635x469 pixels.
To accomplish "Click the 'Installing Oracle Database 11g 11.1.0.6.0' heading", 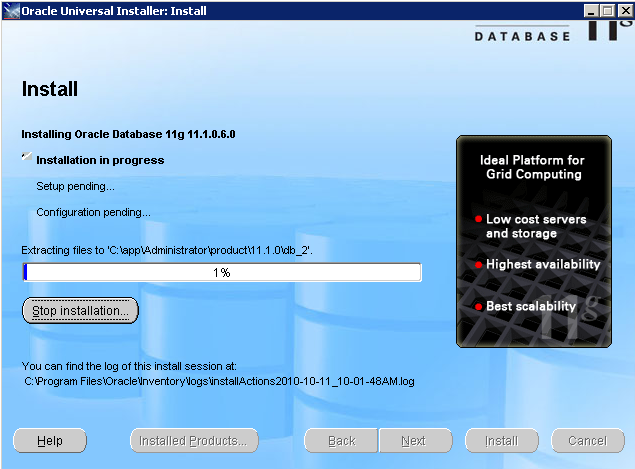I will (x=128, y=134).
